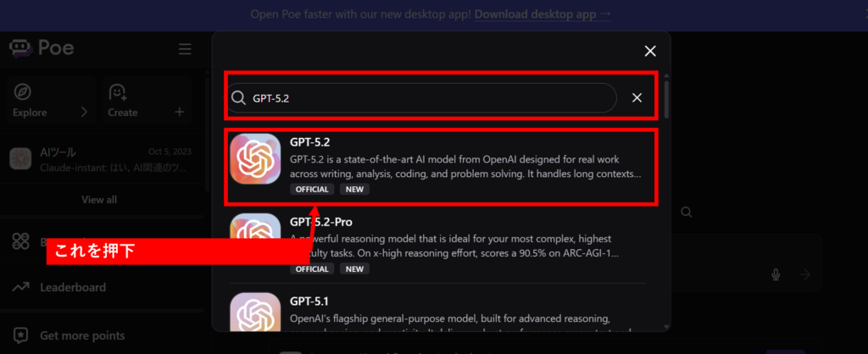The height and width of the screenshot is (354, 868).
Task: Click the Get more points icon
Action: tap(21, 335)
